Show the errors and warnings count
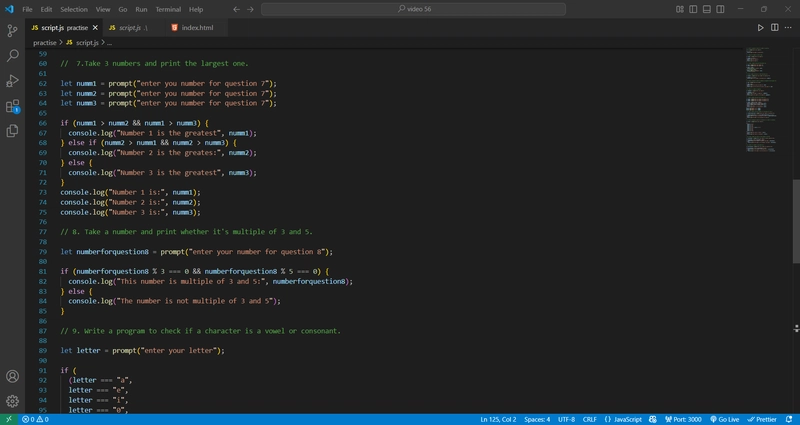This screenshot has width=800, height=425. [35, 419]
